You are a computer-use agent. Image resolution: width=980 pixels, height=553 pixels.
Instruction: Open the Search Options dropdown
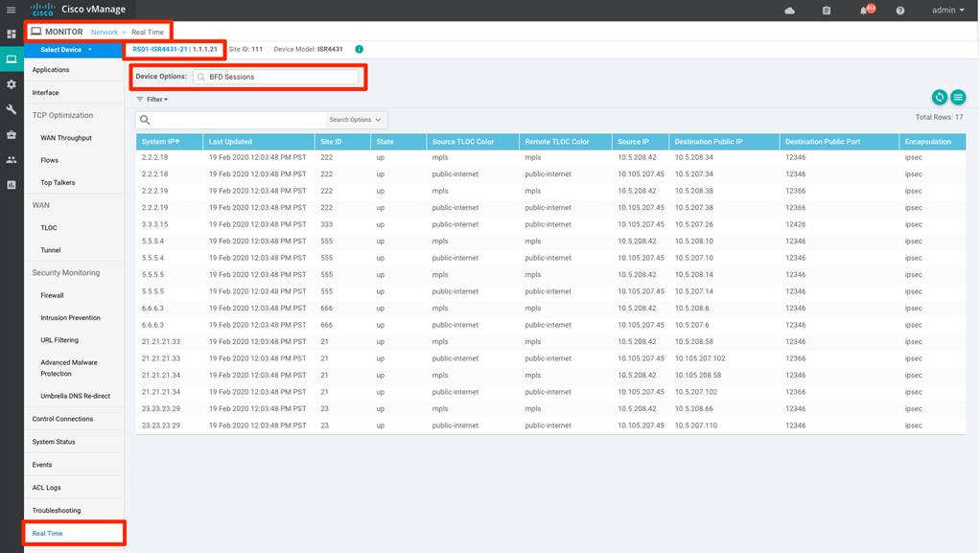[355, 120]
